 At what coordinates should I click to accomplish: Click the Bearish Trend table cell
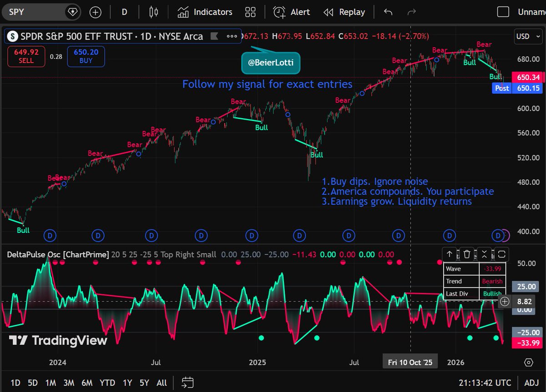[x=492, y=281]
